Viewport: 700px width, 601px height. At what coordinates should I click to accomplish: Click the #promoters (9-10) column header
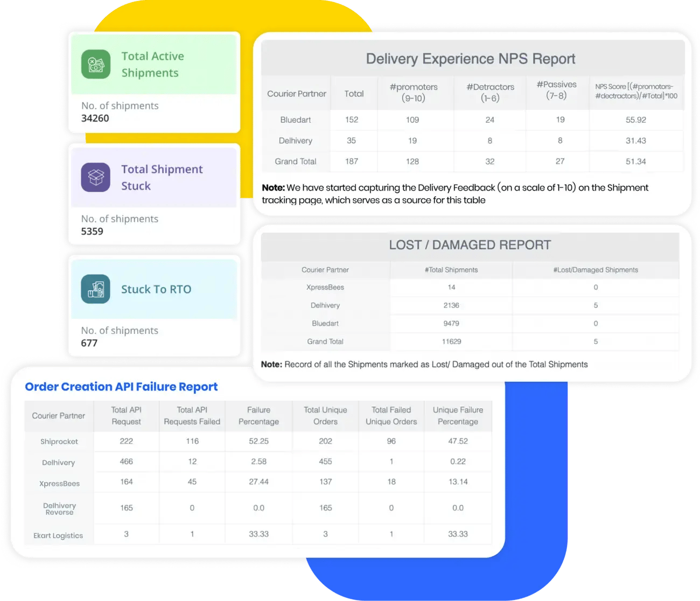(414, 93)
